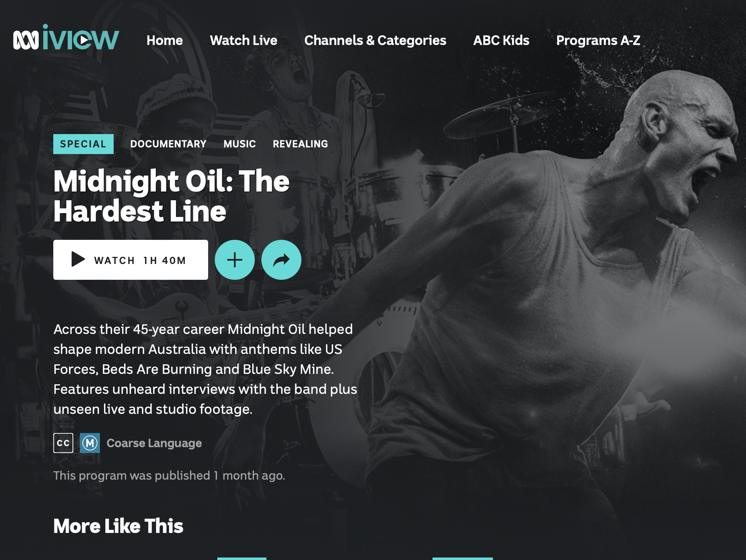Click the REVEALING tag link
Image resolution: width=746 pixels, height=560 pixels.
click(300, 144)
